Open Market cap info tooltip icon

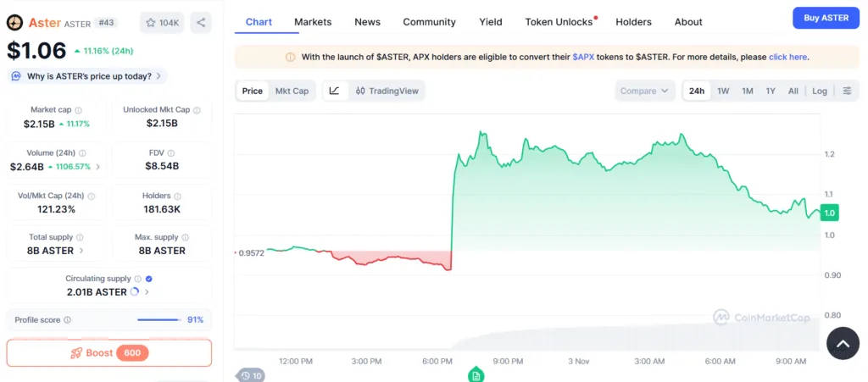coord(79,110)
